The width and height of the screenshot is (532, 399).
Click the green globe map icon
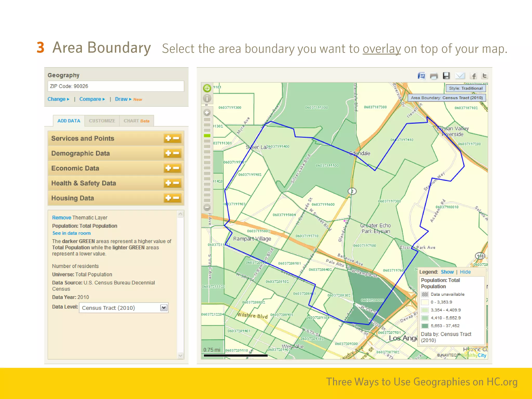(207, 88)
